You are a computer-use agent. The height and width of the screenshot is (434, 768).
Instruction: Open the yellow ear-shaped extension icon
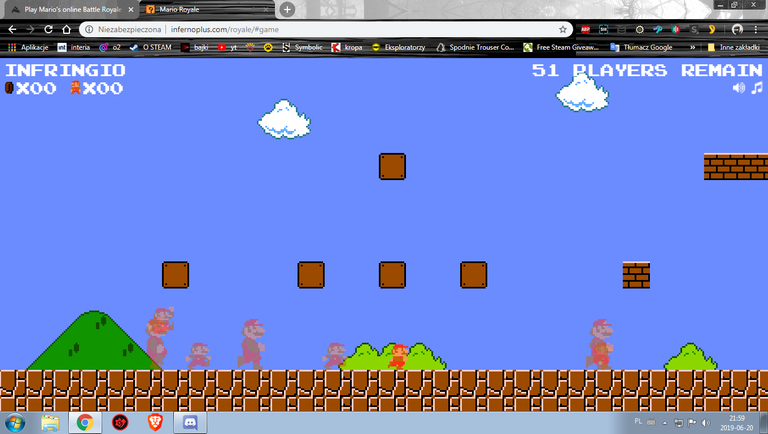tap(712, 29)
